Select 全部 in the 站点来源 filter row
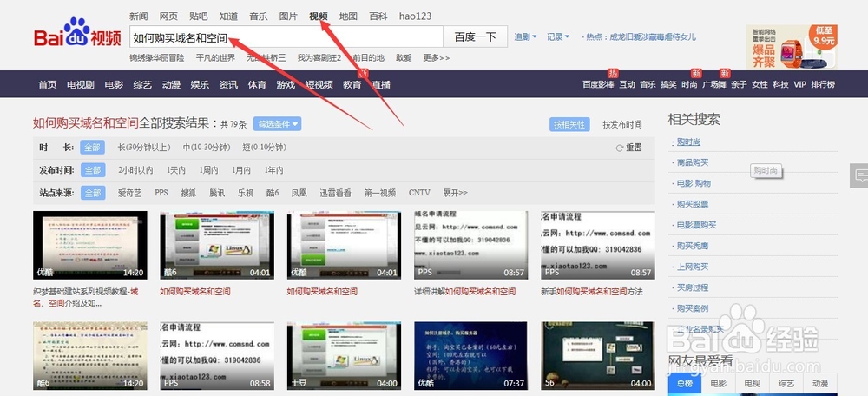 (x=93, y=193)
